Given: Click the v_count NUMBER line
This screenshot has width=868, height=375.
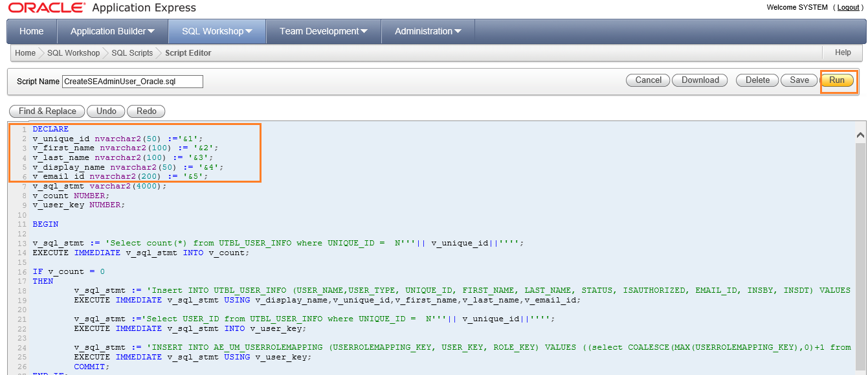Looking at the screenshot, I should point(71,195).
